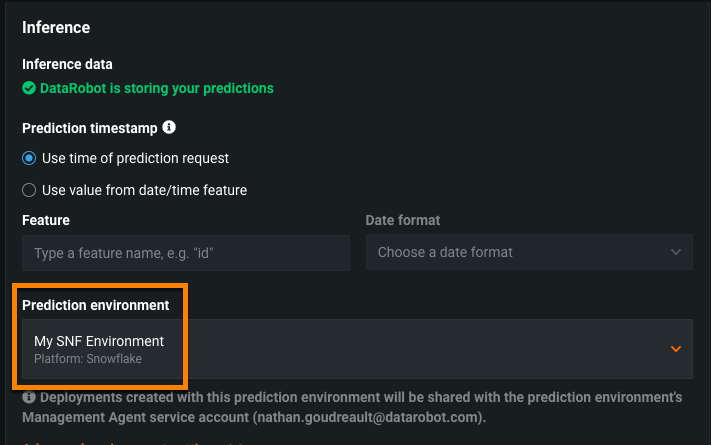Click the 'Inference data' label
The width and height of the screenshot is (711, 445).
[x=67, y=64]
